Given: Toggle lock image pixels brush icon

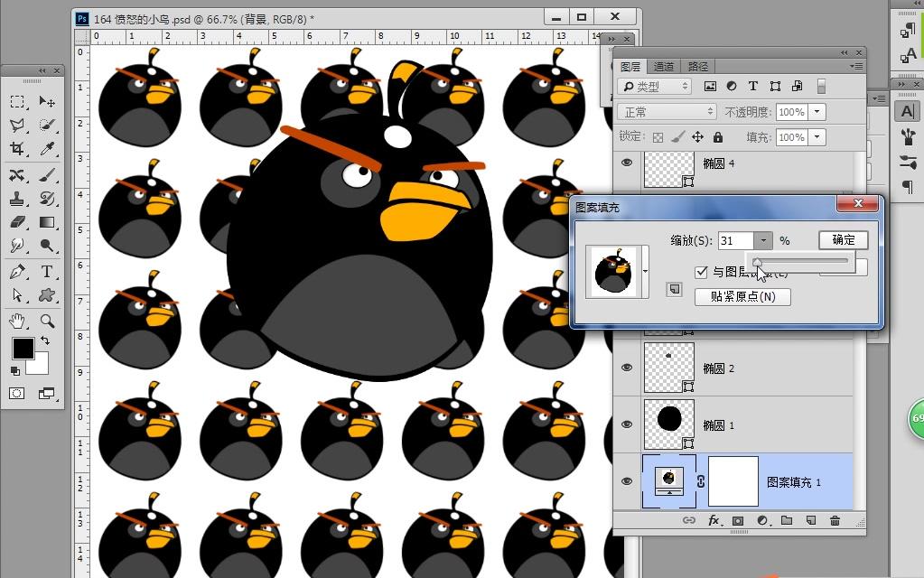Looking at the screenshot, I should click(x=677, y=137).
